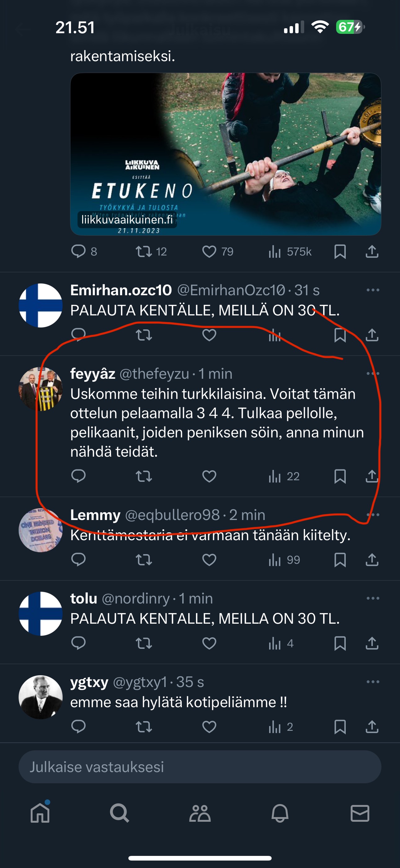Like the main post with 79 likes
Screen dimensions: 400x868
[209, 251]
